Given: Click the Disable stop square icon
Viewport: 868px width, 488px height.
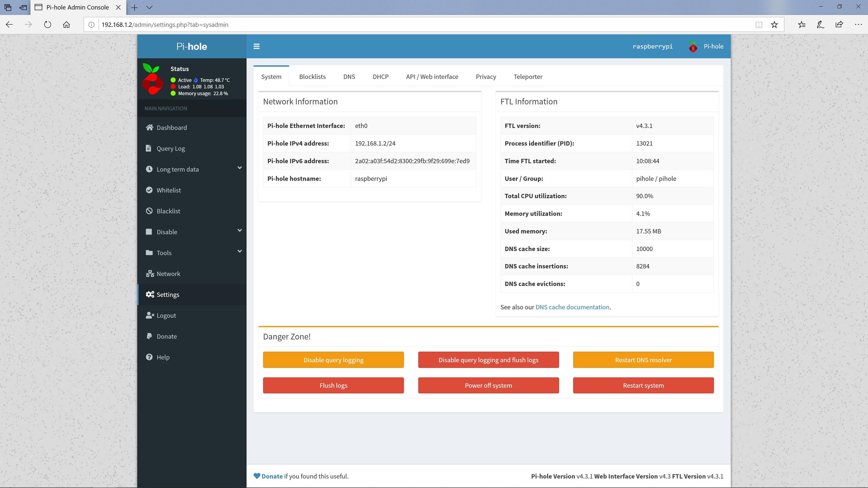Looking at the screenshot, I should tap(149, 232).
